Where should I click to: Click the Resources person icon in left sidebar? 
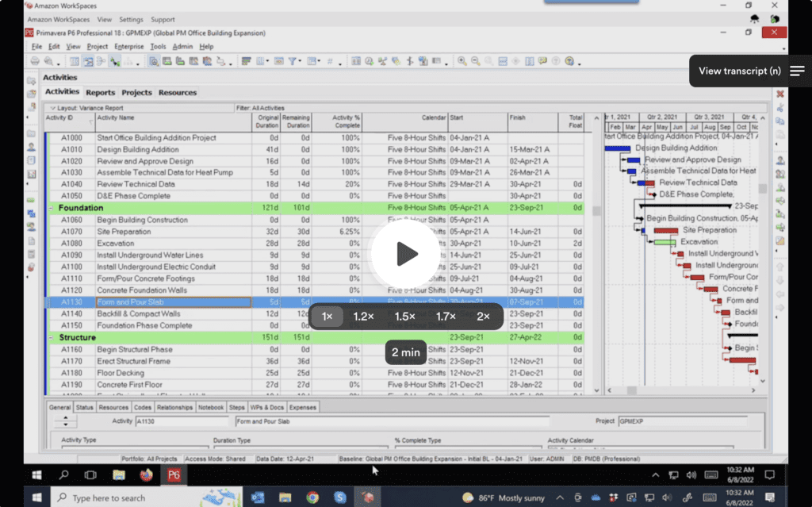tap(32, 148)
